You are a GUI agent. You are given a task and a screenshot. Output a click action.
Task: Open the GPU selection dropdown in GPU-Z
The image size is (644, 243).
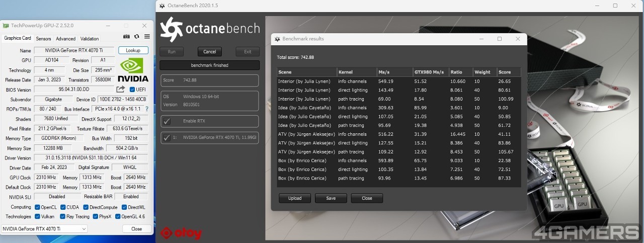(x=44, y=229)
